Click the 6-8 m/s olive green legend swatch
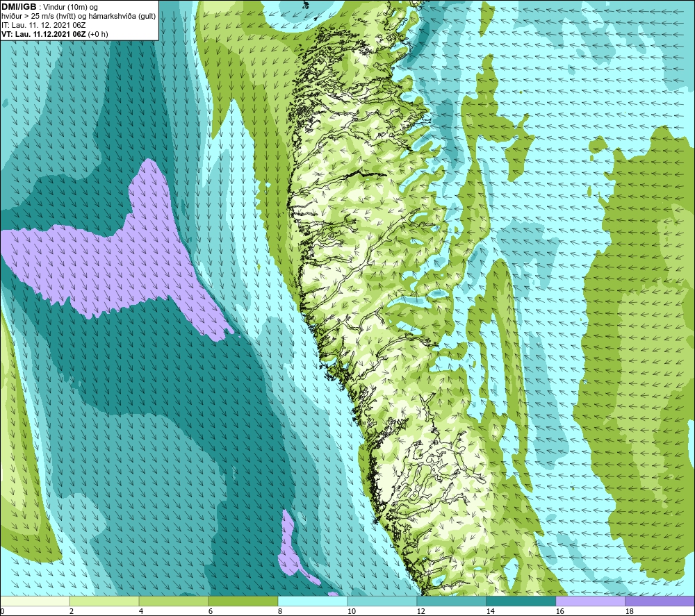 click(243, 601)
